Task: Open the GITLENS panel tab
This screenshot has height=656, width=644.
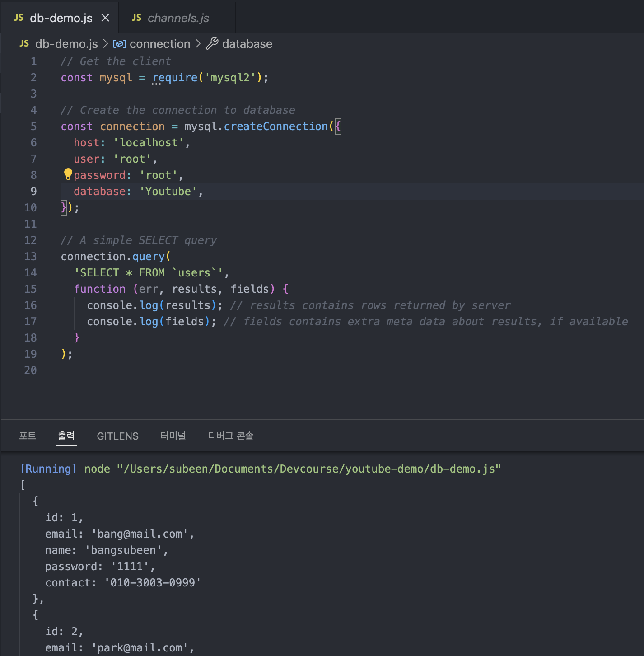Action: tap(117, 436)
